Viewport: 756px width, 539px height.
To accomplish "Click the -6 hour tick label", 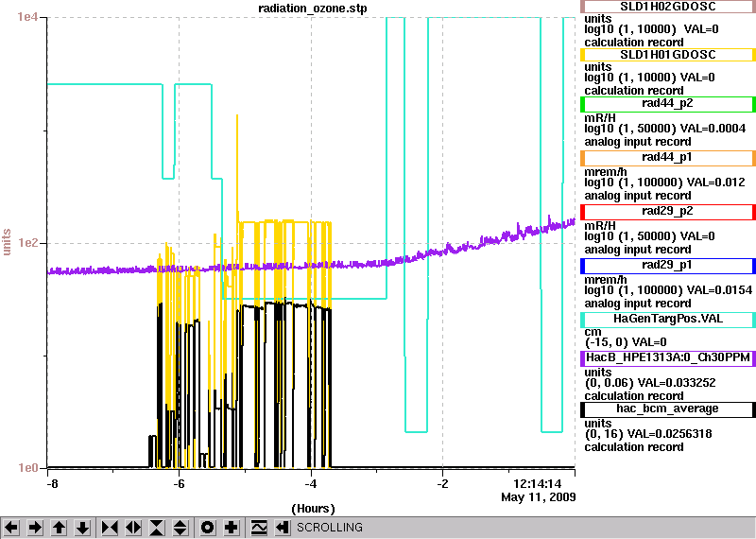I will coord(179,483).
